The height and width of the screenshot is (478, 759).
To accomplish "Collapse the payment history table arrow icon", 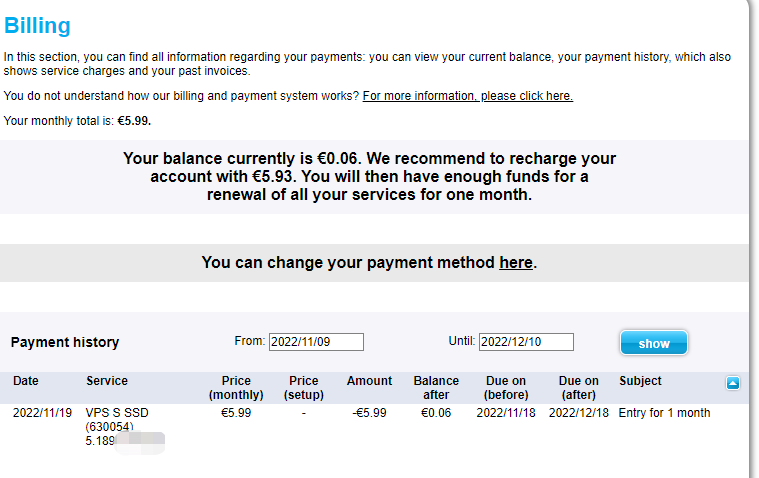I will [x=732, y=383].
